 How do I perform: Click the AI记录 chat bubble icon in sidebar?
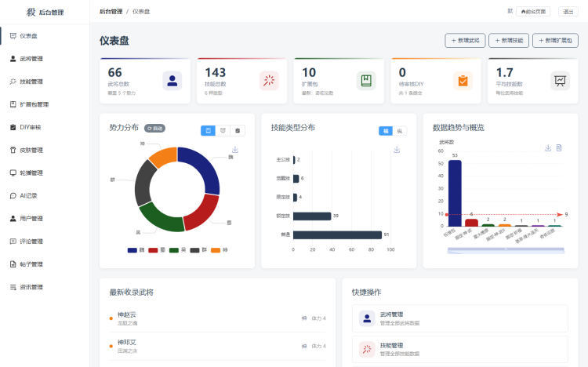tap(13, 195)
